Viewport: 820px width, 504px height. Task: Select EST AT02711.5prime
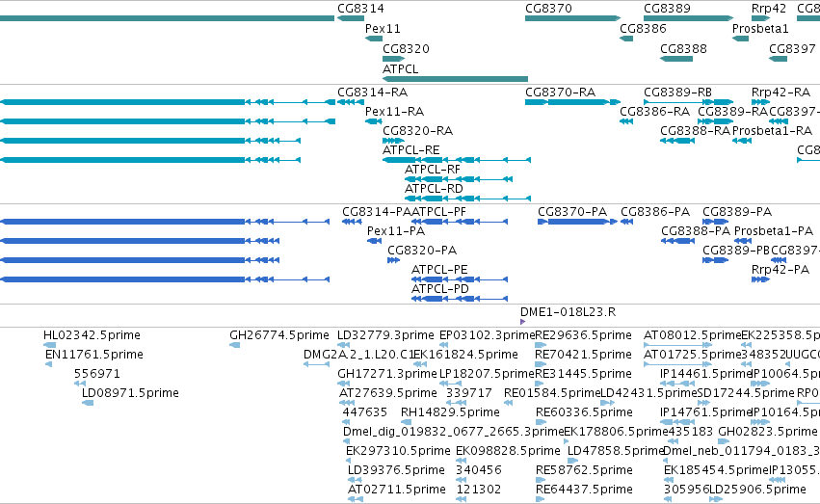[396, 491]
